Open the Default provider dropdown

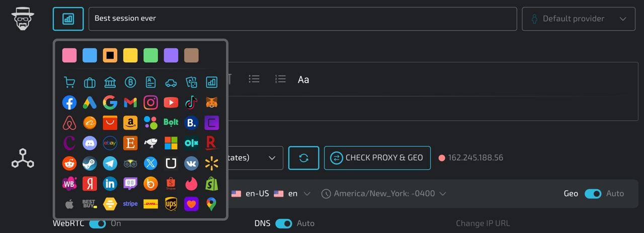point(578,19)
